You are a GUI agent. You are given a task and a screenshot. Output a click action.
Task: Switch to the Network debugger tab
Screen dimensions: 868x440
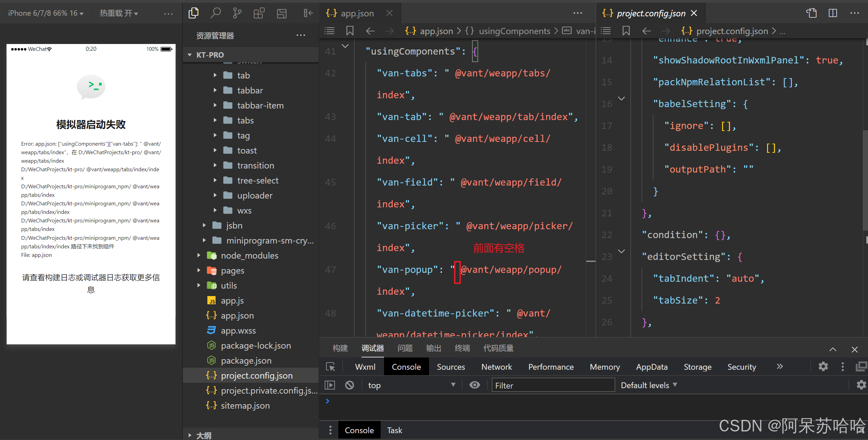pyautogui.click(x=496, y=366)
